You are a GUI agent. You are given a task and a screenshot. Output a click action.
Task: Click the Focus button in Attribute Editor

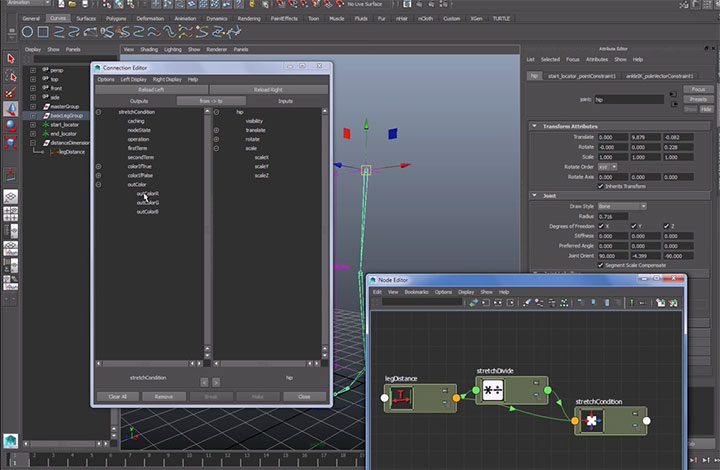pos(698,89)
